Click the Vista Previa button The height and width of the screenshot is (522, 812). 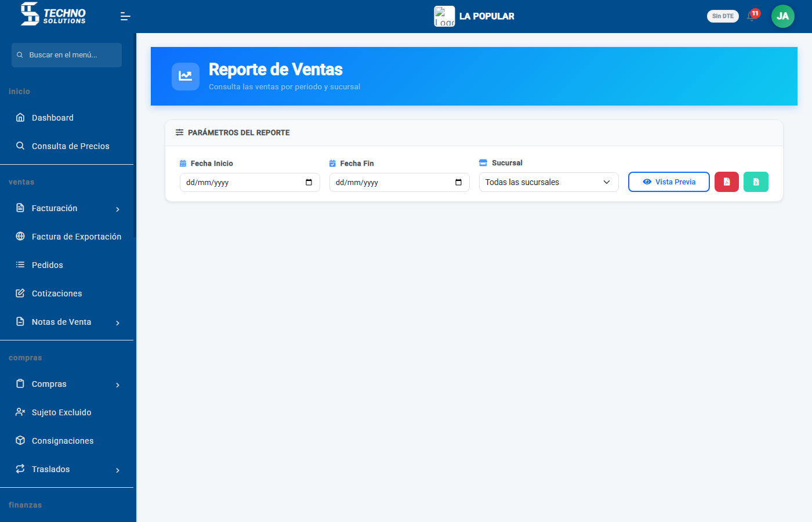pyautogui.click(x=669, y=182)
